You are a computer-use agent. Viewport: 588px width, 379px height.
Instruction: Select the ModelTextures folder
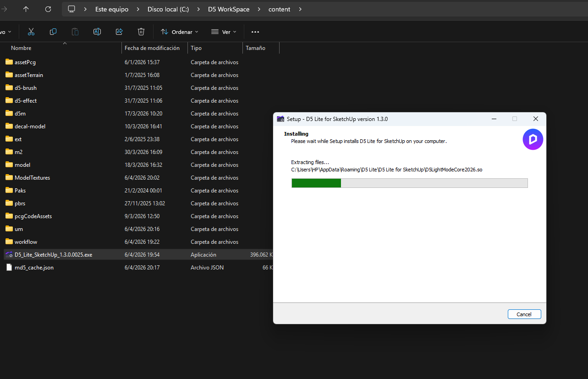click(x=32, y=178)
